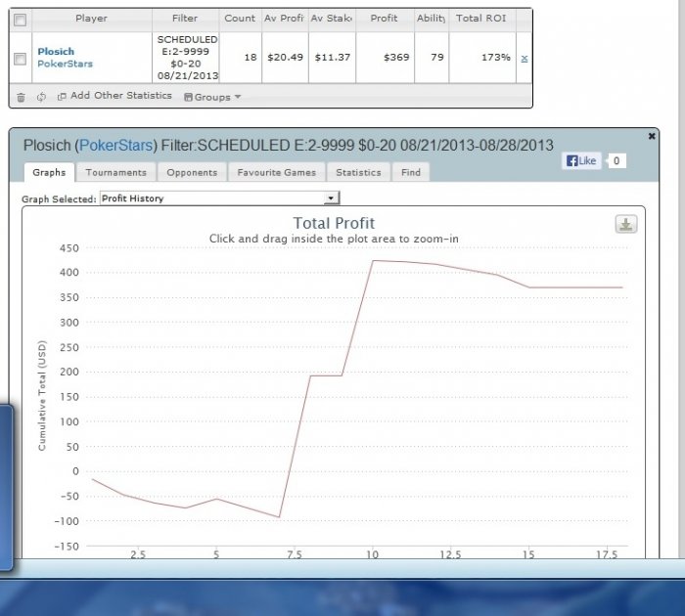Screen dimensions: 685x616
Task: Click the Profit column header
Action: (x=384, y=19)
